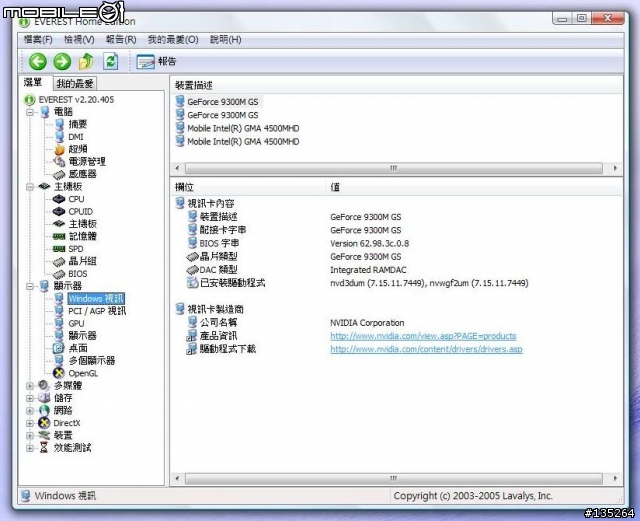
Task: Select the first GeForce 9300M GS device
Action: click(x=222, y=102)
